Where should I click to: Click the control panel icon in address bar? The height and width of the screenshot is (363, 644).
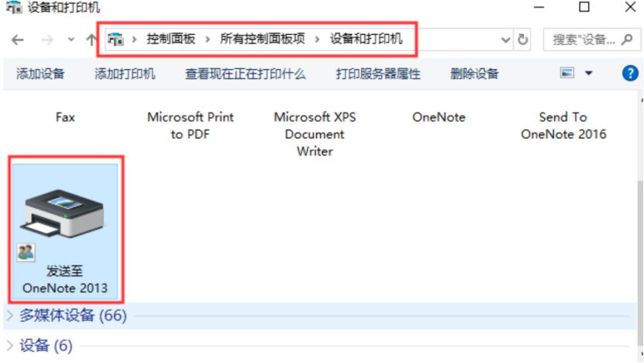[116, 39]
